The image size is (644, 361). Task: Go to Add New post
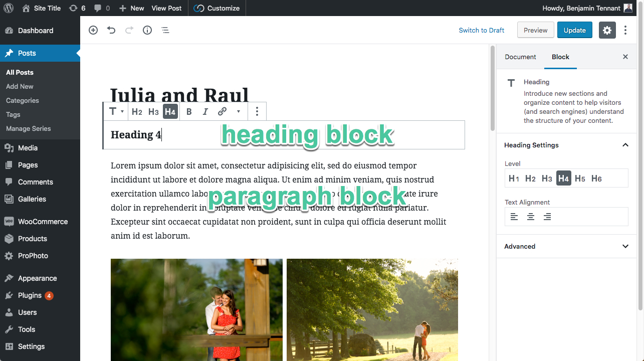click(x=20, y=86)
